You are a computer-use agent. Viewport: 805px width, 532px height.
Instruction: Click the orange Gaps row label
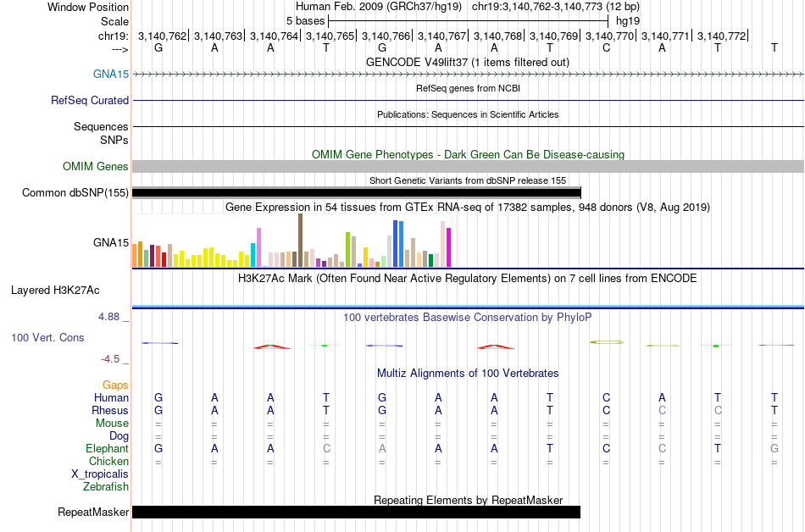point(115,385)
